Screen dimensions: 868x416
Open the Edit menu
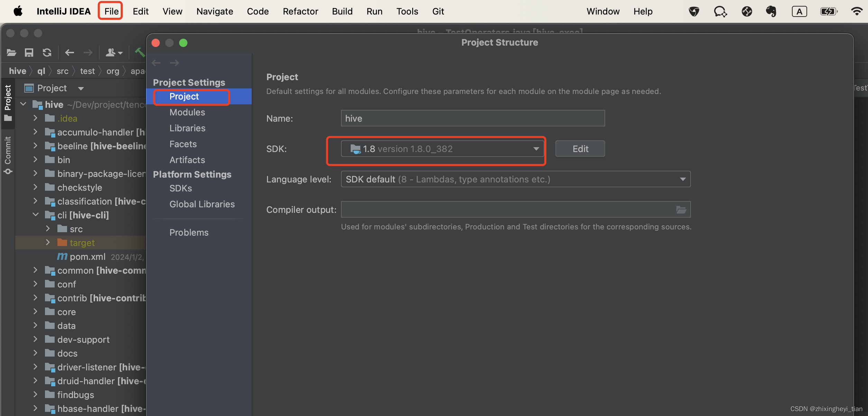pyautogui.click(x=140, y=11)
